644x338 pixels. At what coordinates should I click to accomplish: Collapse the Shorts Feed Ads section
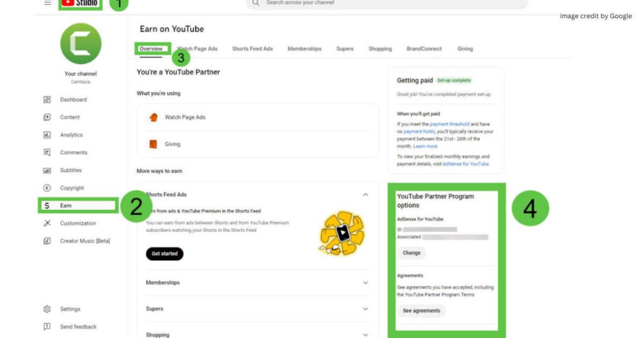point(365,194)
